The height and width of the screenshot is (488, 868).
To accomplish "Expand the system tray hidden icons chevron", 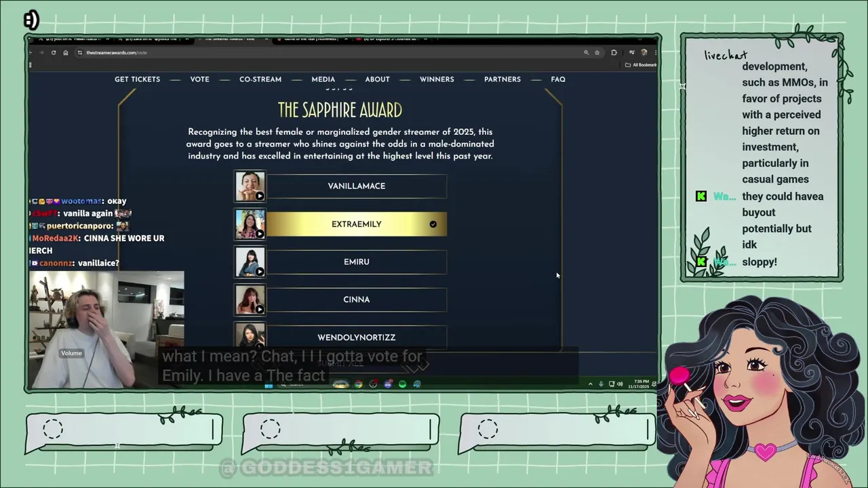I will click(590, 384).
